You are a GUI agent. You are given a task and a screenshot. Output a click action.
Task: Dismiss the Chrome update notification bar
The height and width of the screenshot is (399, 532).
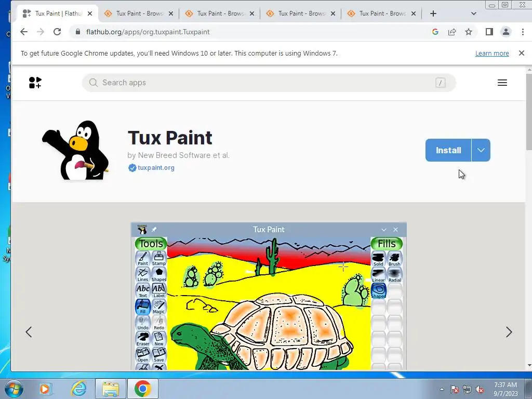tap(522, 53)
